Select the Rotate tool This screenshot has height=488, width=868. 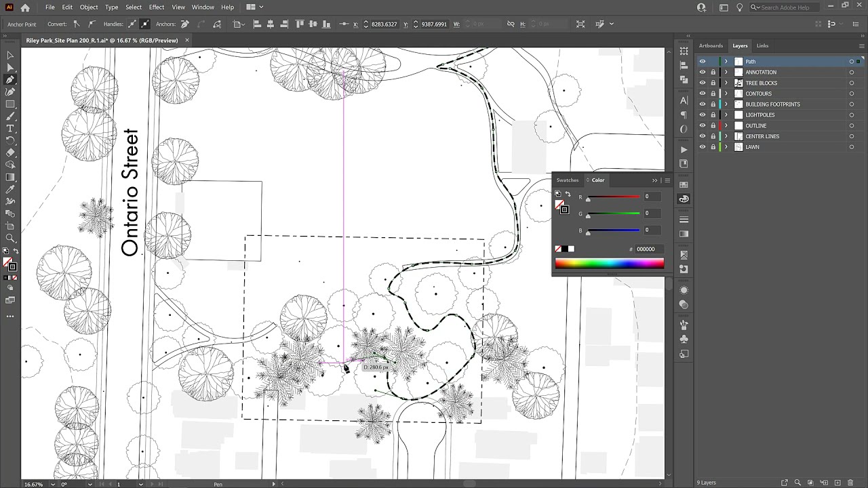pyautogui.click(x=10, y=141)
